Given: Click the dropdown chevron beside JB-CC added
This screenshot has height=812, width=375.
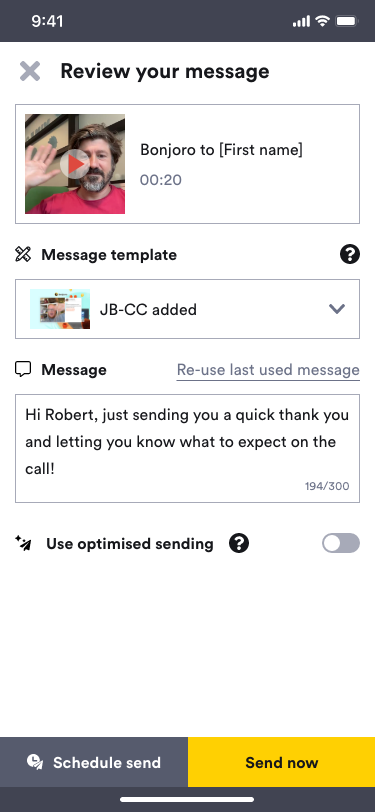Looking at the screenshot, I should [x=337, y=309].
